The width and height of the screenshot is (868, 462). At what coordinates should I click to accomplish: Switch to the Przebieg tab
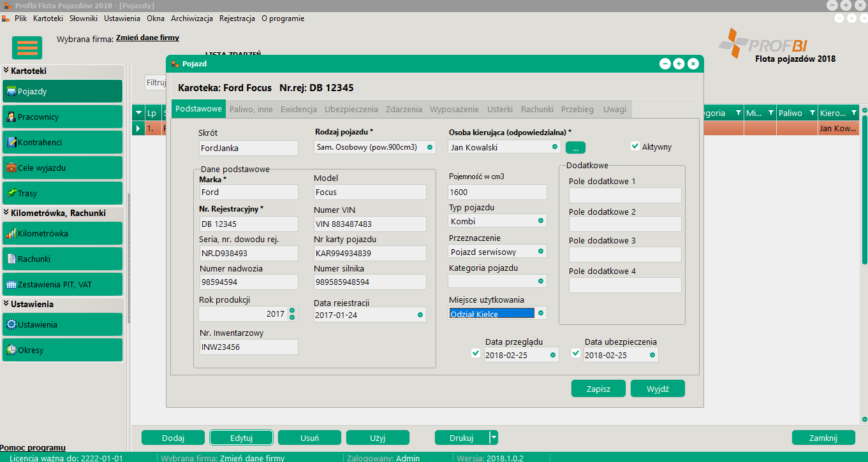coord(577,109)
